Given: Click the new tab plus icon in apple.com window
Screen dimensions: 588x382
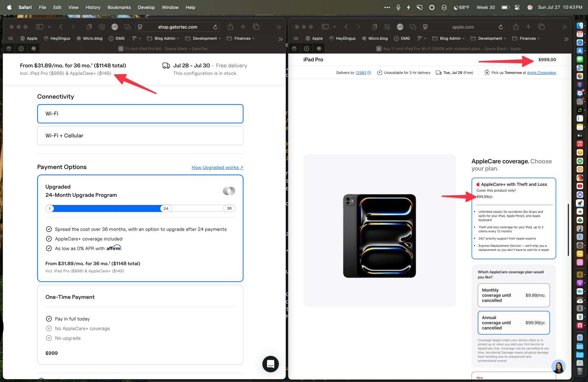Looking at the screenshot, I should (528, 27).
